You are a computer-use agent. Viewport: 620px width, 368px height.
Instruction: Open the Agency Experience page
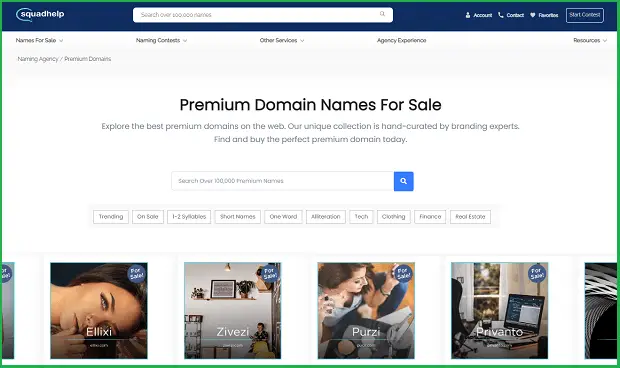click(401, 40)
